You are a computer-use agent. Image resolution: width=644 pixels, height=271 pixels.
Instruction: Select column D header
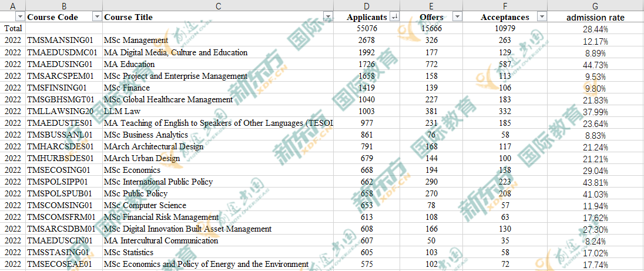(x=367, y=6)
